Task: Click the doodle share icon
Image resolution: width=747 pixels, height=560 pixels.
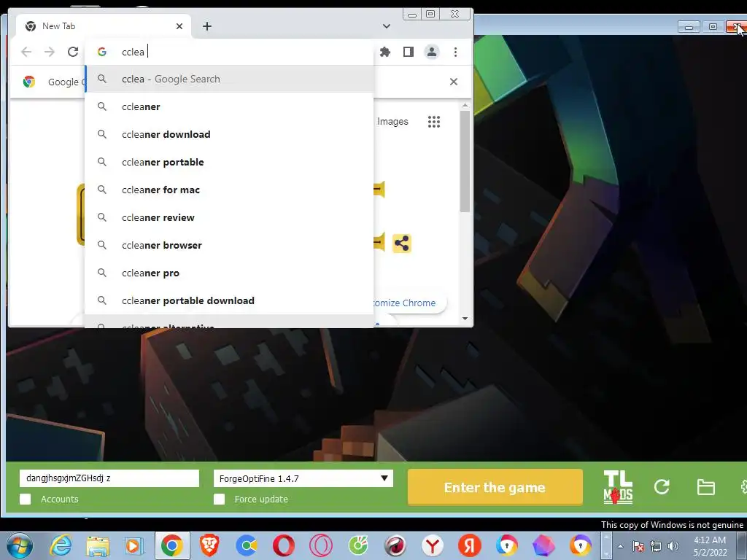Action: 402,244
